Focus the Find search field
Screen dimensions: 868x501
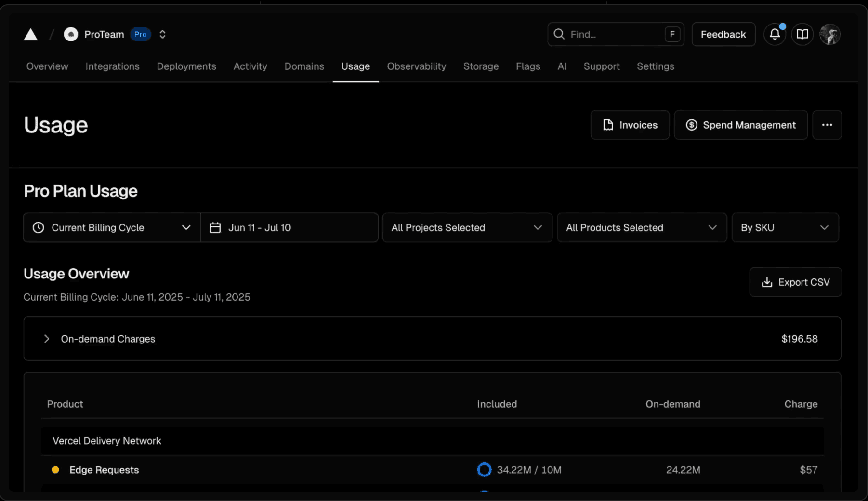616,34
